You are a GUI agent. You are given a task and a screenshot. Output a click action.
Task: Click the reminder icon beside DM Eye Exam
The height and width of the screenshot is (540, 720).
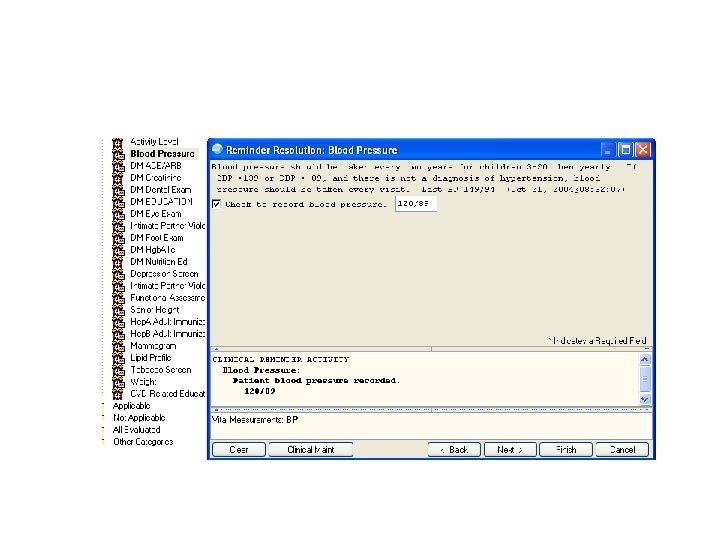(118, 214)
